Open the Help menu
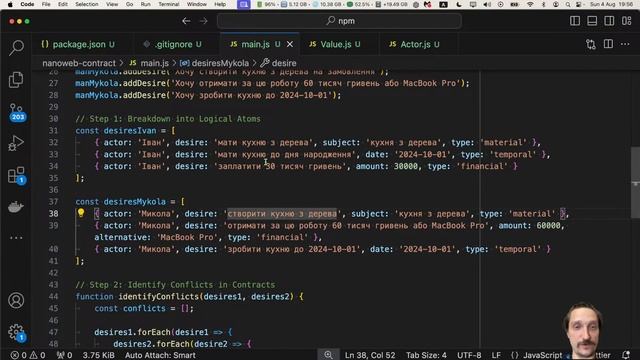The height and width of the screenshot is (360, 640). (220, 4)
